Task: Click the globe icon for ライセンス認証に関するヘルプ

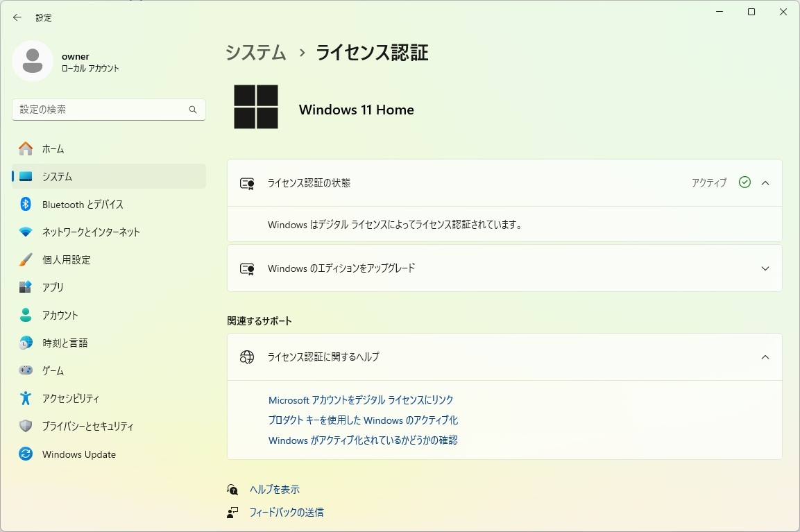Action: click(x=247, y=357)
